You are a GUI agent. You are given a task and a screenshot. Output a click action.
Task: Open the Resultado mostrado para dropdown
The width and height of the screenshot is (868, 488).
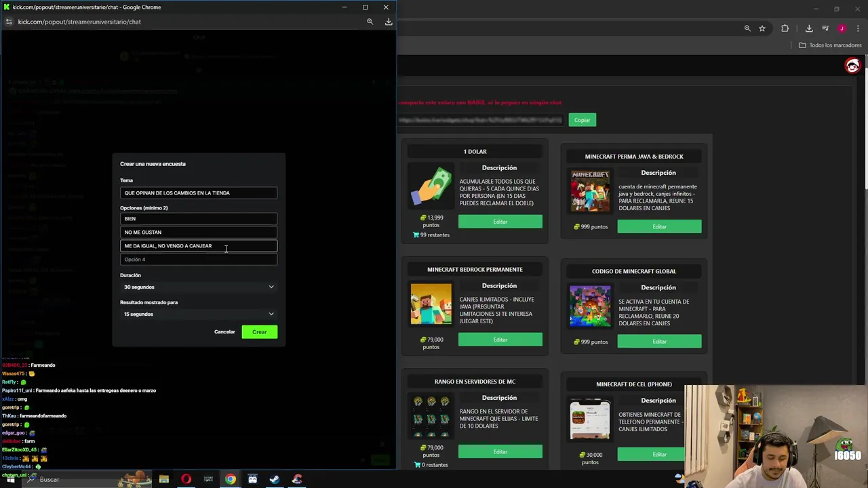199,314
